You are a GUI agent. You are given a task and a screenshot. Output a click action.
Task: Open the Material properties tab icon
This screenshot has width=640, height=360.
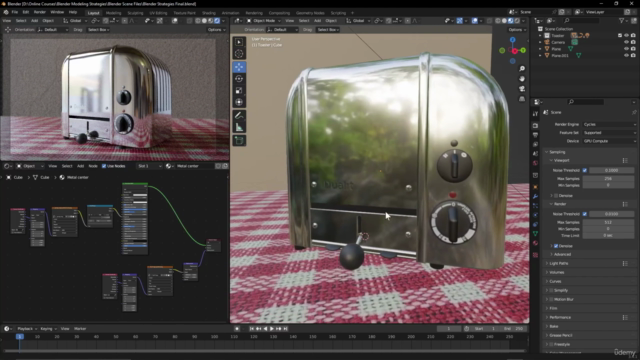click(x=536, y=243)
